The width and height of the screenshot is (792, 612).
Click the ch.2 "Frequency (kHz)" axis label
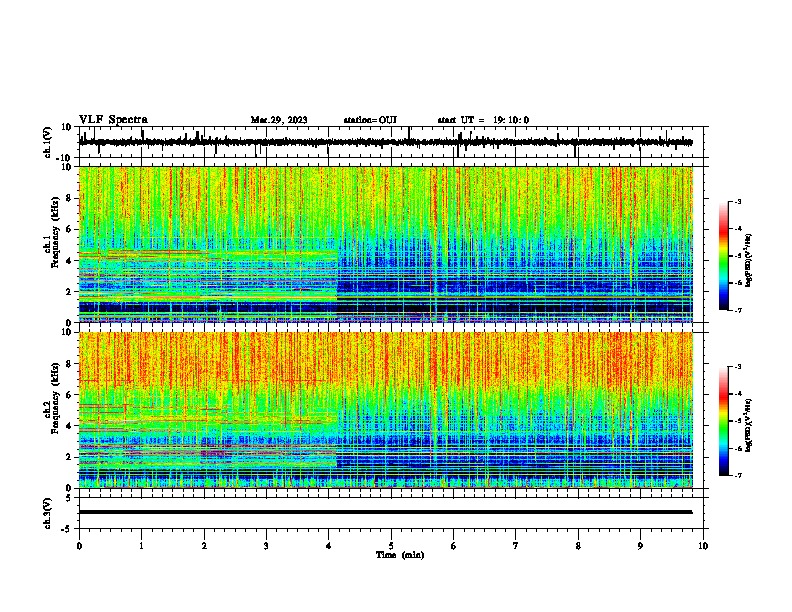click(55, 398)
